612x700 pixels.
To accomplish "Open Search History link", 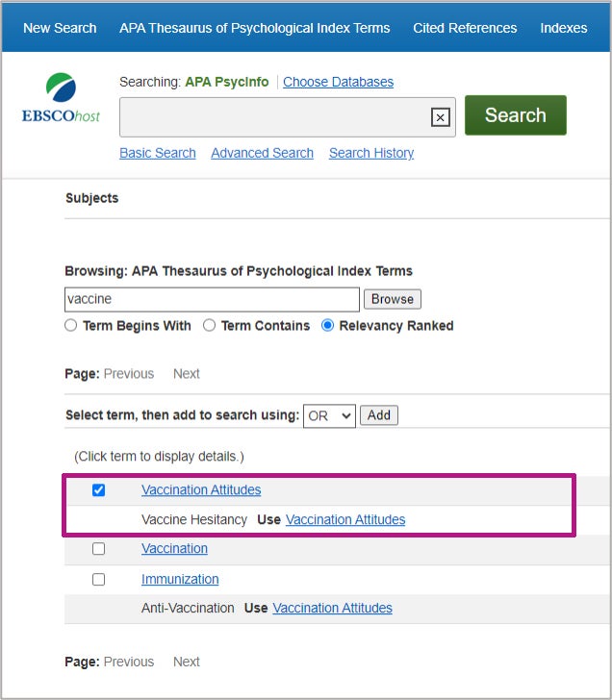I will (x=371, y=153).
